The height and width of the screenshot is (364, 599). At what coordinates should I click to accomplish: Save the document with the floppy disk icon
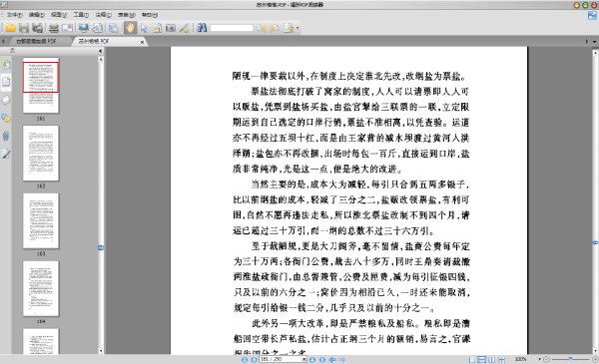click(24, 28)
